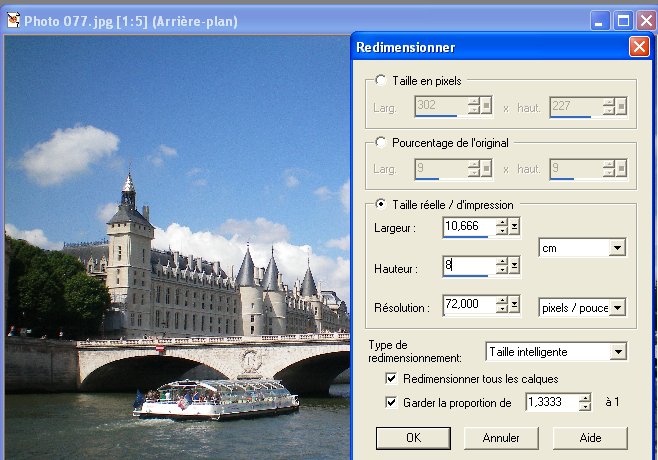This screenshot has width=658, height=460.
Task: Open the cm units dropdown
Action: 617,248
